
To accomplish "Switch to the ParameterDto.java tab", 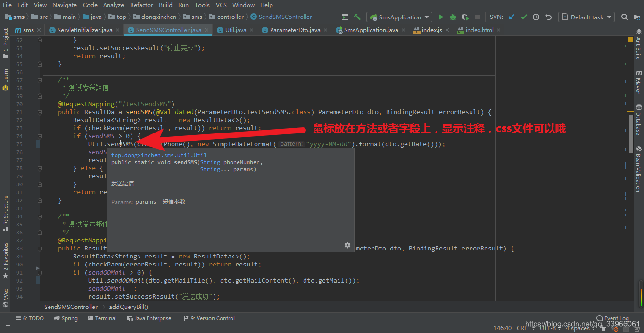I will pos(295,30).
